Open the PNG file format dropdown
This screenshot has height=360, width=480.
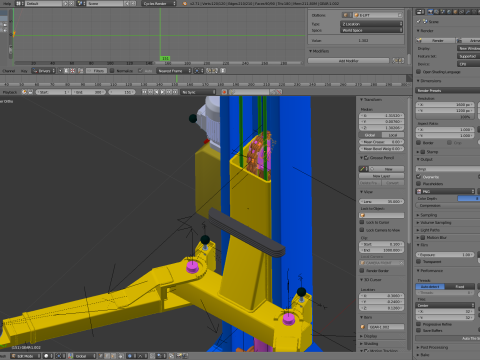click(x=445, y=191)
